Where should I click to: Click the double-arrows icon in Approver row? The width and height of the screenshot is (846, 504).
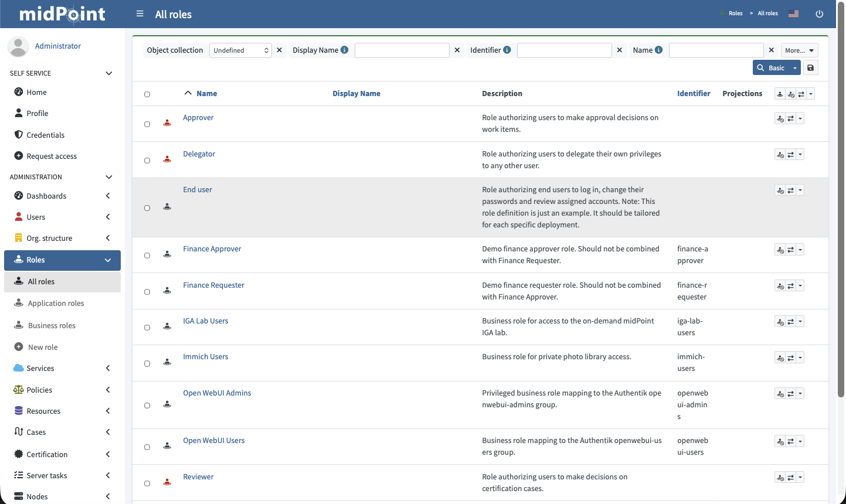click(790, 119)
